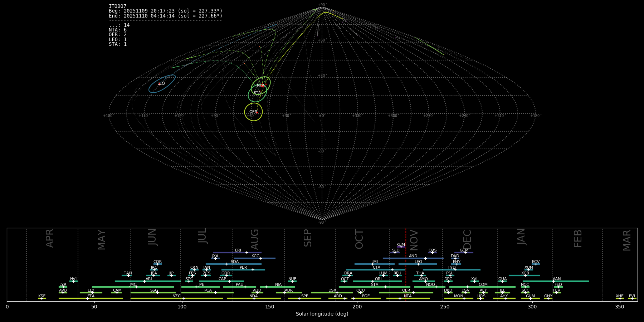The image size is (644, 322).
Task: Click the LEO radiant label on sky map
Action: pyautogui.click(x=161, y=84)
